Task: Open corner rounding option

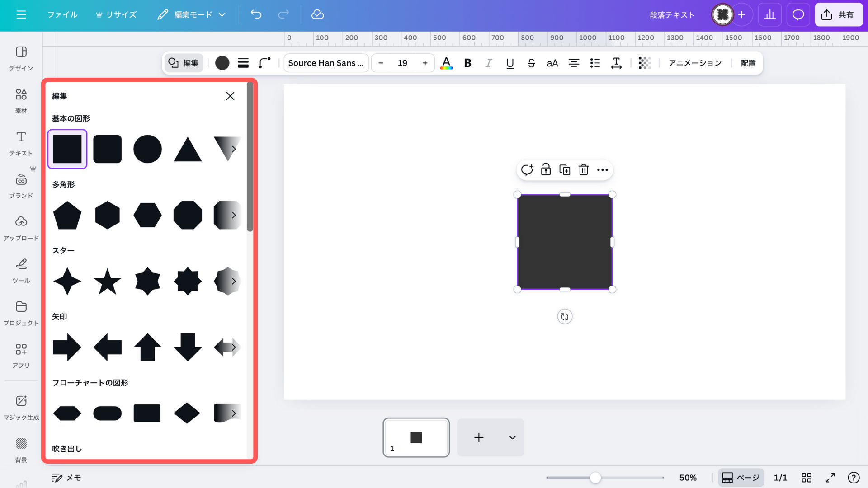Action: 264,63
